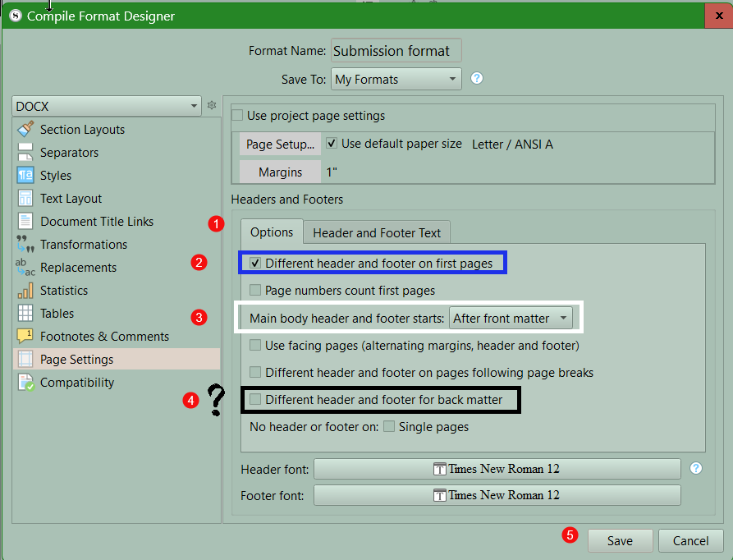Select the Replacements icon
The height and width of the screenshot is (560, 733).
(x=25, y=267)
